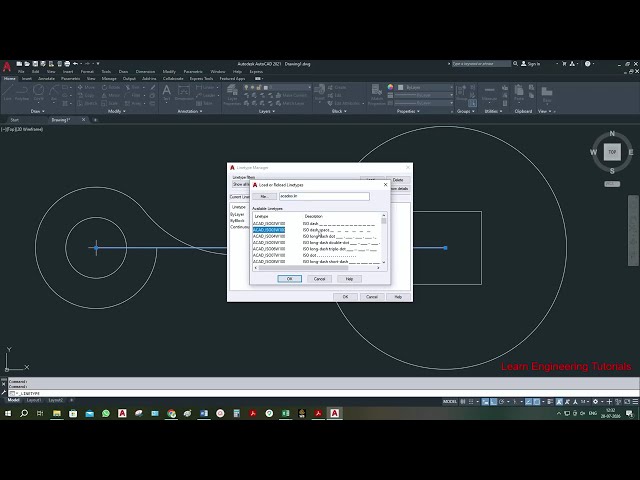640x480 pixels.
Task: Click the New drawing icon in quick access toolbar
Action: click(19, 64)
